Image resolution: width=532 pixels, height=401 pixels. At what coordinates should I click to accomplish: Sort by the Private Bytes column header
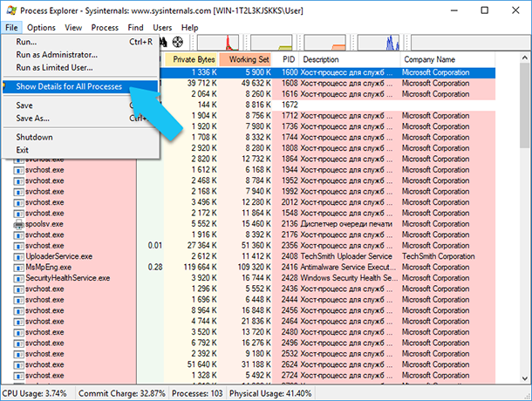pyautogui.click(x=191, y=59)
